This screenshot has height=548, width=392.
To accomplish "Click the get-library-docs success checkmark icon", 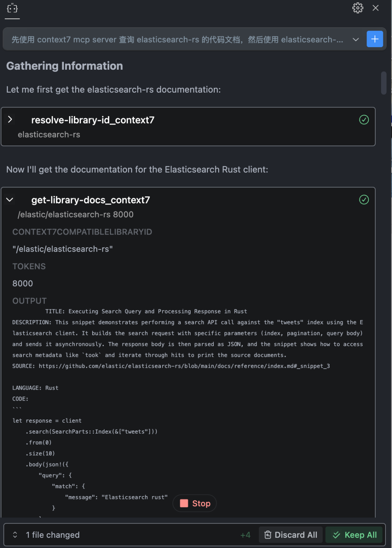I will click(x=364, y=200).
